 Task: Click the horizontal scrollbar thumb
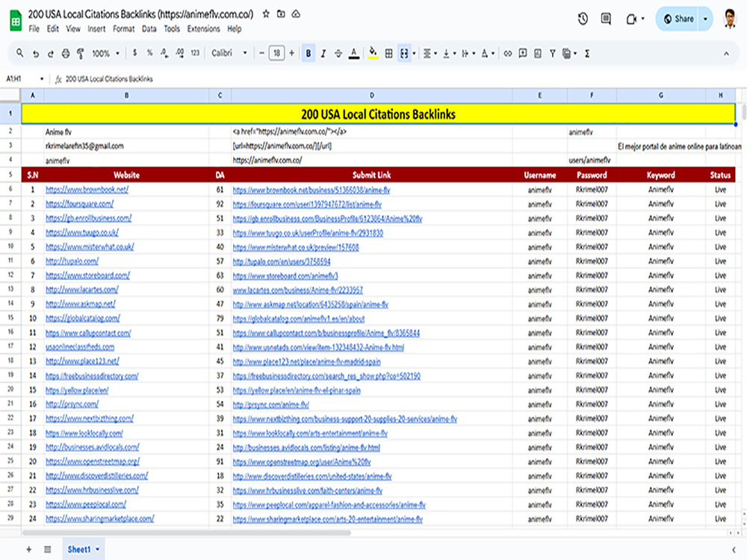187,533
